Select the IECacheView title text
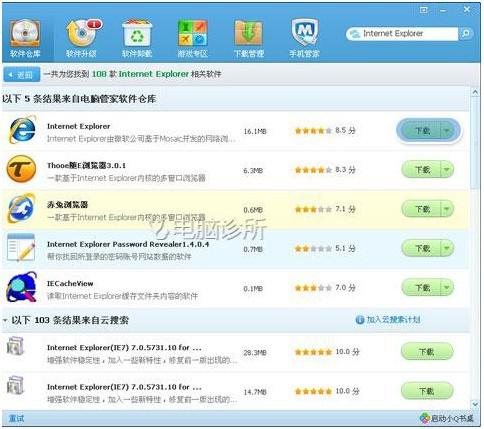The height and width of the screenshot is (429, 484). pyautogui.click(x=70, y=284)
